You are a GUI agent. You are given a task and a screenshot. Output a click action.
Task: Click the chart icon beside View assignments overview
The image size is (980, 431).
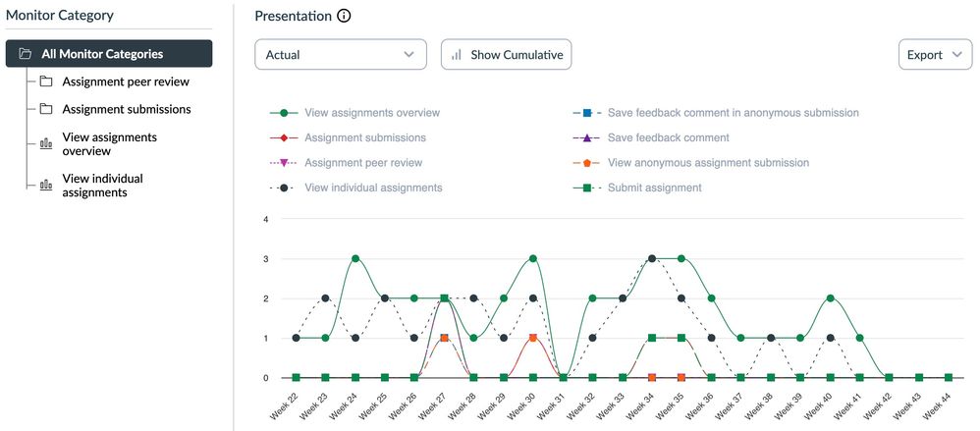point(45,144)
